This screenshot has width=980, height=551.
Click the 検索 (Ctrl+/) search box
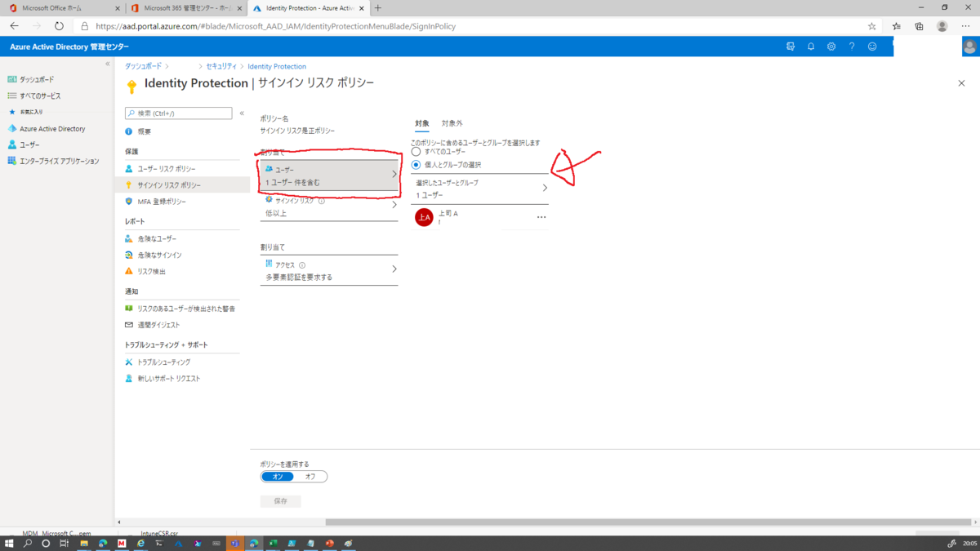pos(179,113)
